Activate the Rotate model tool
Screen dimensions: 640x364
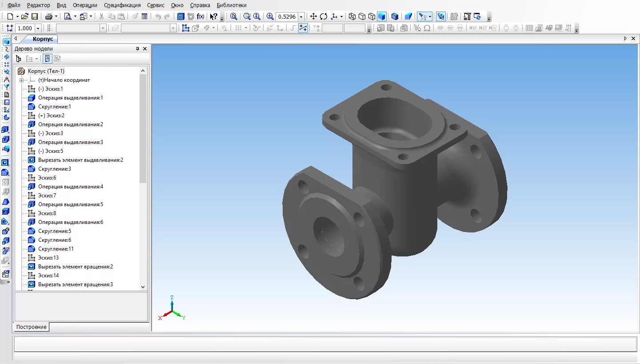click(323, 16)
